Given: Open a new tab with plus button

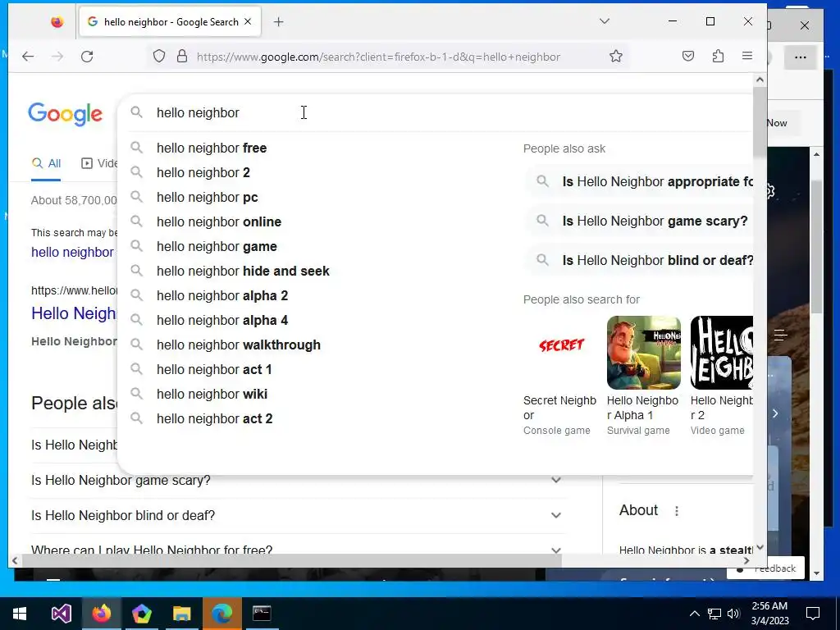Looking at the screenshot, I should coord(279,22).
